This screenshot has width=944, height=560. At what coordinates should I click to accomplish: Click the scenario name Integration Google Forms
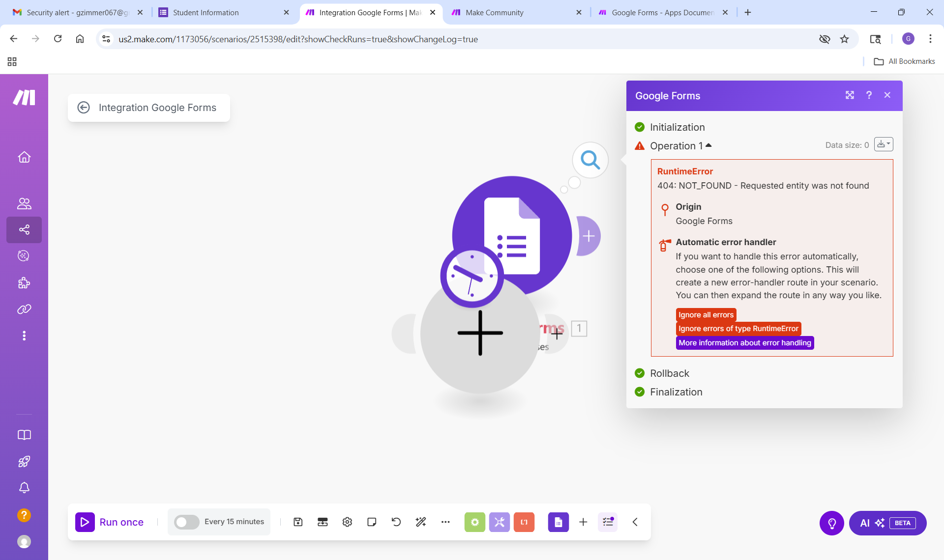157,108
